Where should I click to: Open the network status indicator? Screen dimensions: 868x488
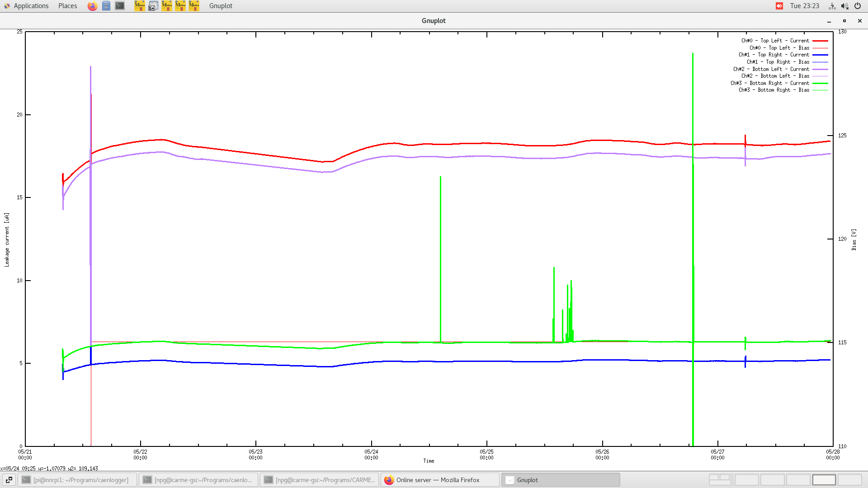tap(832, 6)
